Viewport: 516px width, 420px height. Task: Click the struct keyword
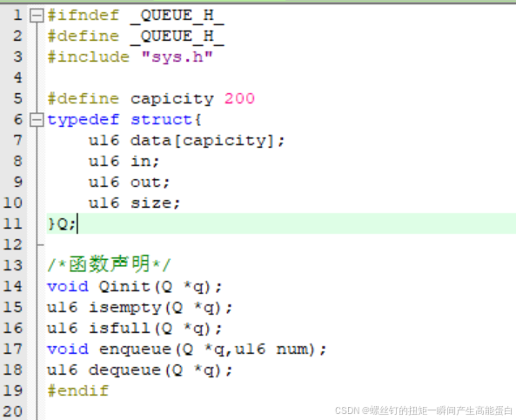161,120
